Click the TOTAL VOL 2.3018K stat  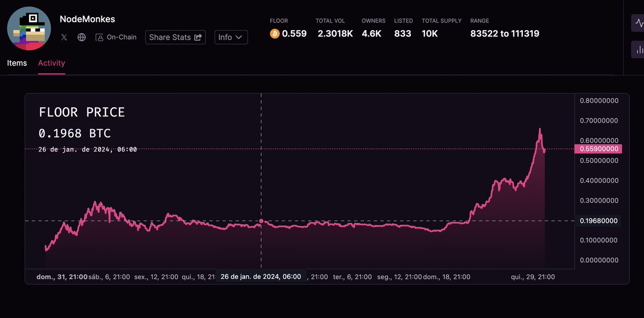335,33
